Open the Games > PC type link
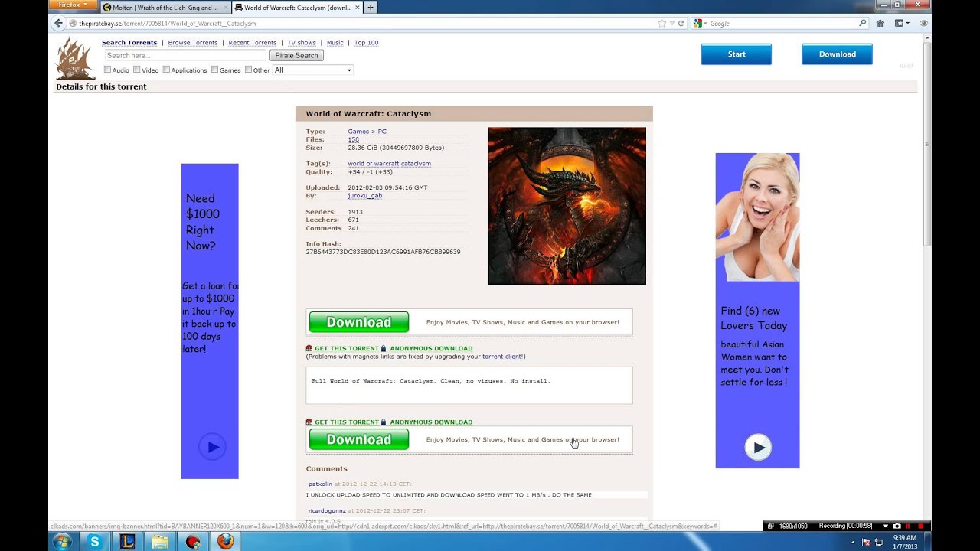 tap(367, 132)
